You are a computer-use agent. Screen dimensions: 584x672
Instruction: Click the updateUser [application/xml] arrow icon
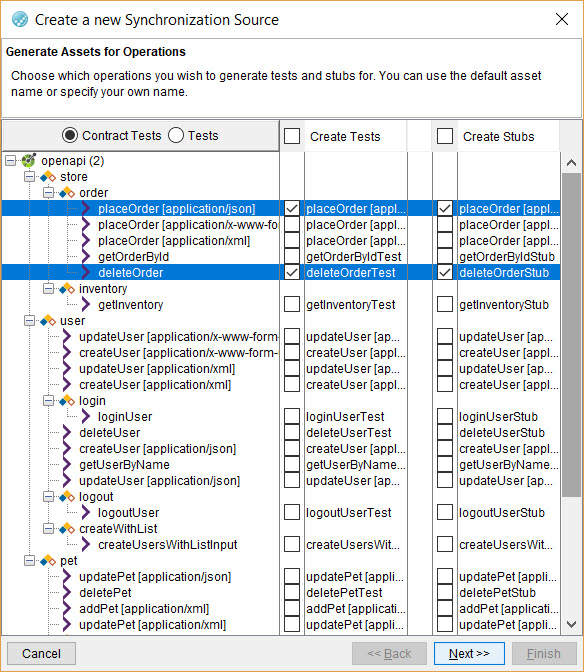tap(67, 369)
